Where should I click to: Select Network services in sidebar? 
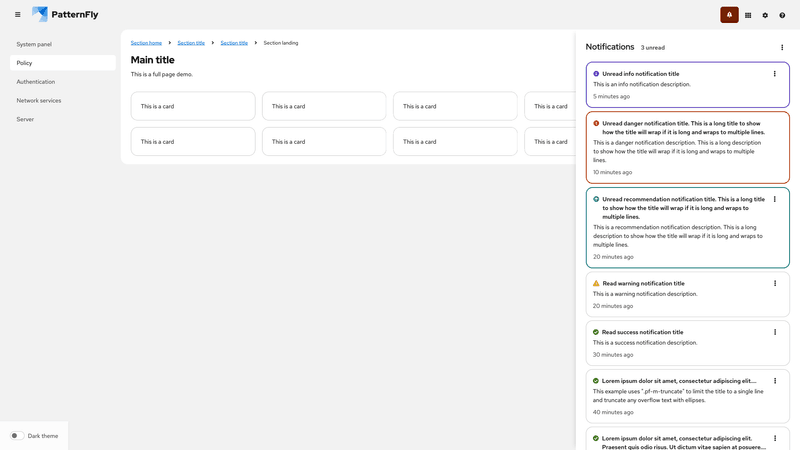(x=39, y=100)
